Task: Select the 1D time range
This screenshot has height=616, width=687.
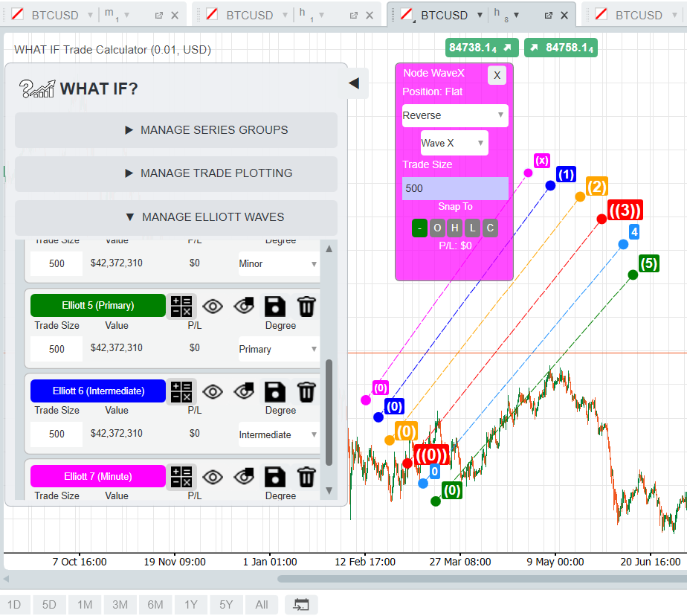Action: coord(14,605)
